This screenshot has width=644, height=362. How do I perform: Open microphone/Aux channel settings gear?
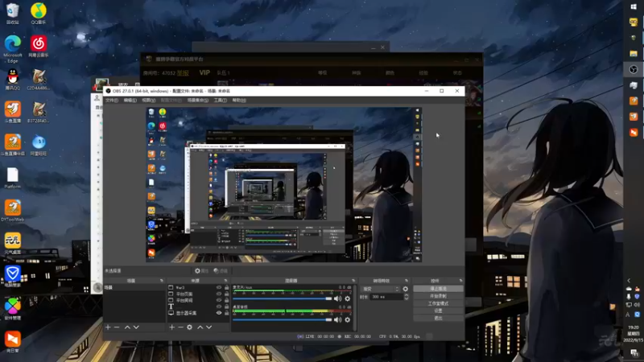click(348, 298)
